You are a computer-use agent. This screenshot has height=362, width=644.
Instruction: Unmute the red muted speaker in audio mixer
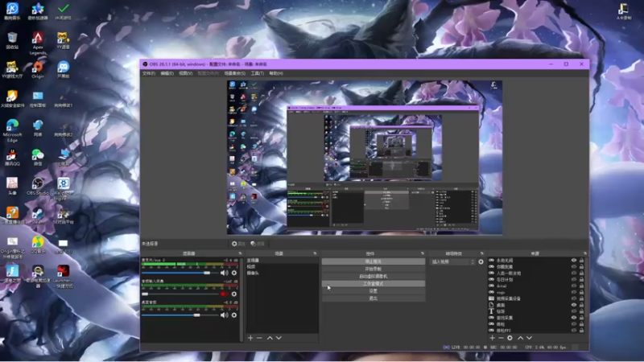point(224,294)
